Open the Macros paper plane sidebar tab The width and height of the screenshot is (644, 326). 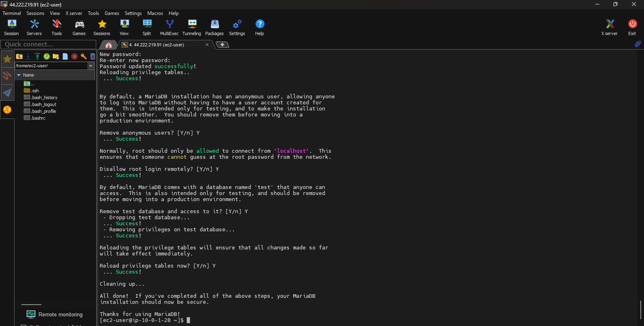pos(7,93)
